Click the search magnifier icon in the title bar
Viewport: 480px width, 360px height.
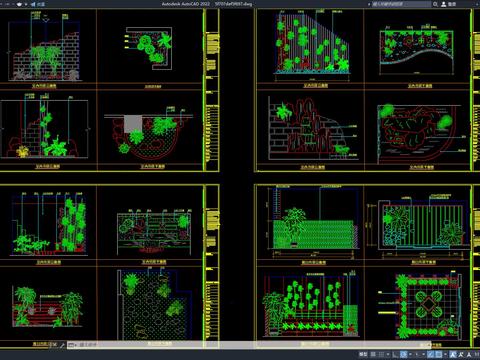[x=435, y=4]
